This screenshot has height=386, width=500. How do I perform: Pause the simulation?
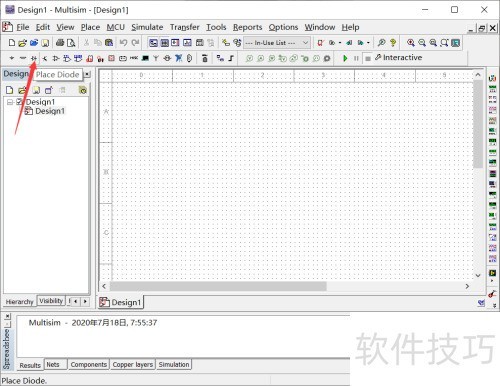point(356,58)
